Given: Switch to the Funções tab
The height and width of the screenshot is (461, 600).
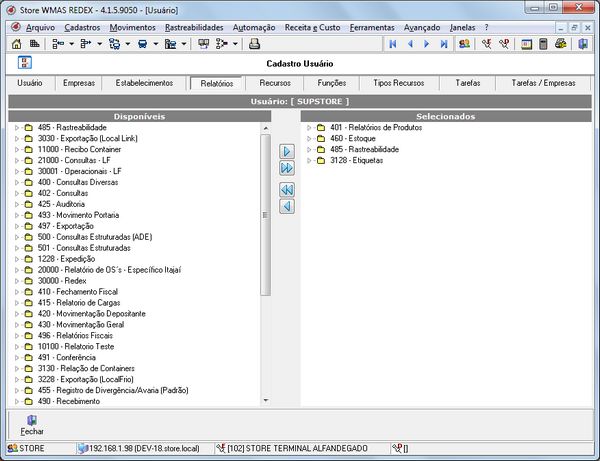Looking at the screenshot, I should [x=331, y=83].
